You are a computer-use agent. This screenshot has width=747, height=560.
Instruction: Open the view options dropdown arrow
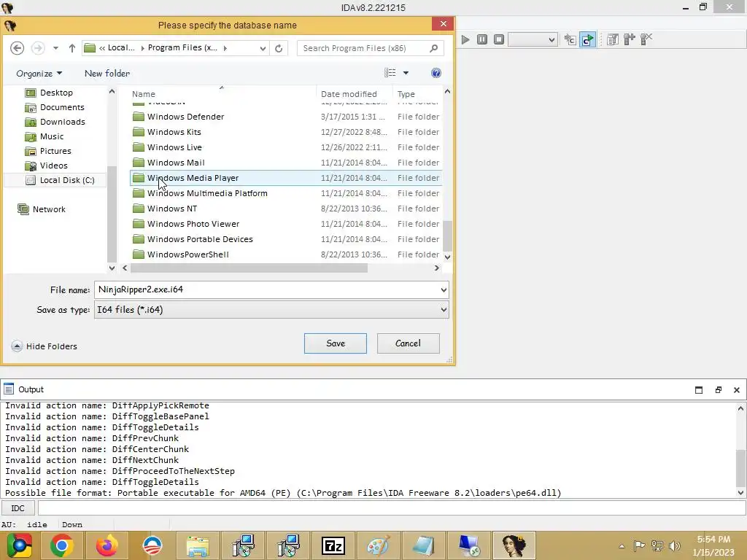[x=406, y=73]
